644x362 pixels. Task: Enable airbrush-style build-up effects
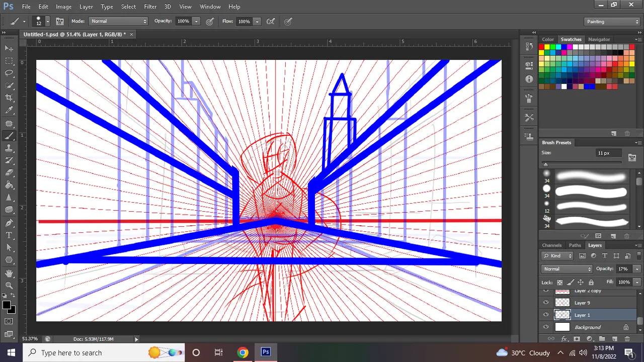[x=271, y=21]
